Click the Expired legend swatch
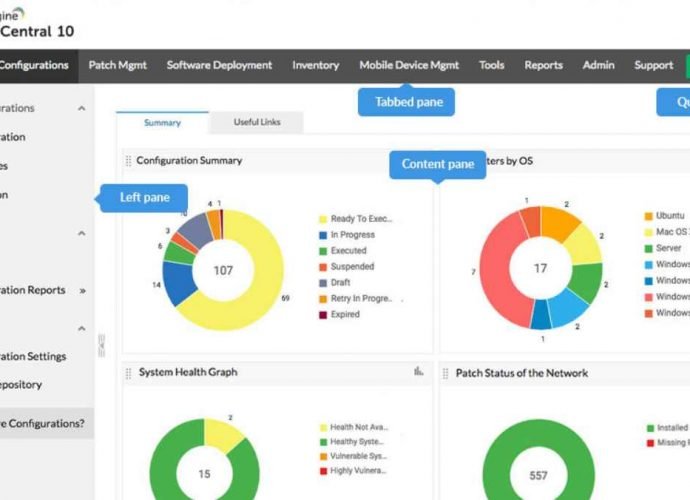The image size is (690, 500). click(323, 315)
